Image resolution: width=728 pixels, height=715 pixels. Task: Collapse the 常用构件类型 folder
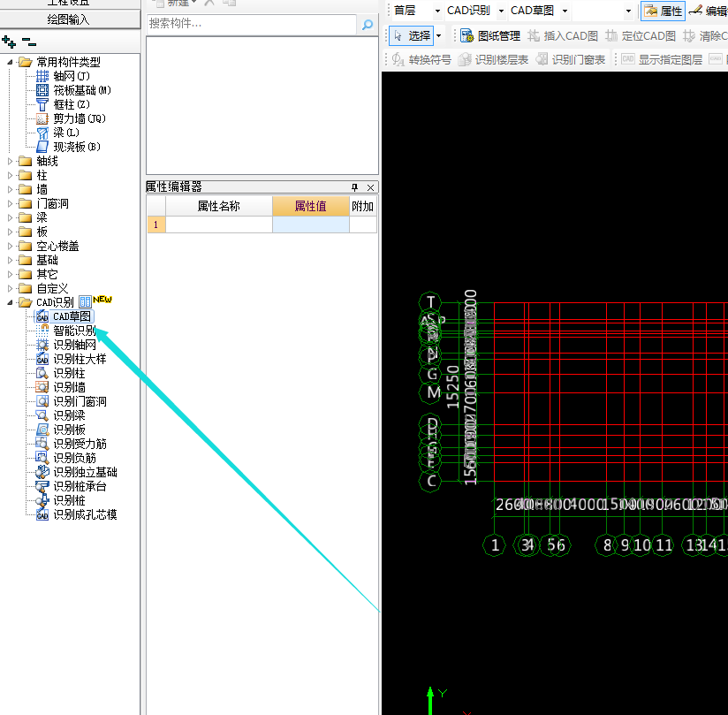[10, 62]
